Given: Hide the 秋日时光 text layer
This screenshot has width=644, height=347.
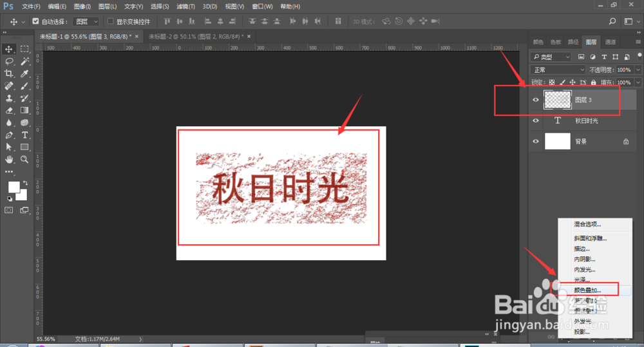Looking at the screenshot, I should point(536,121).
